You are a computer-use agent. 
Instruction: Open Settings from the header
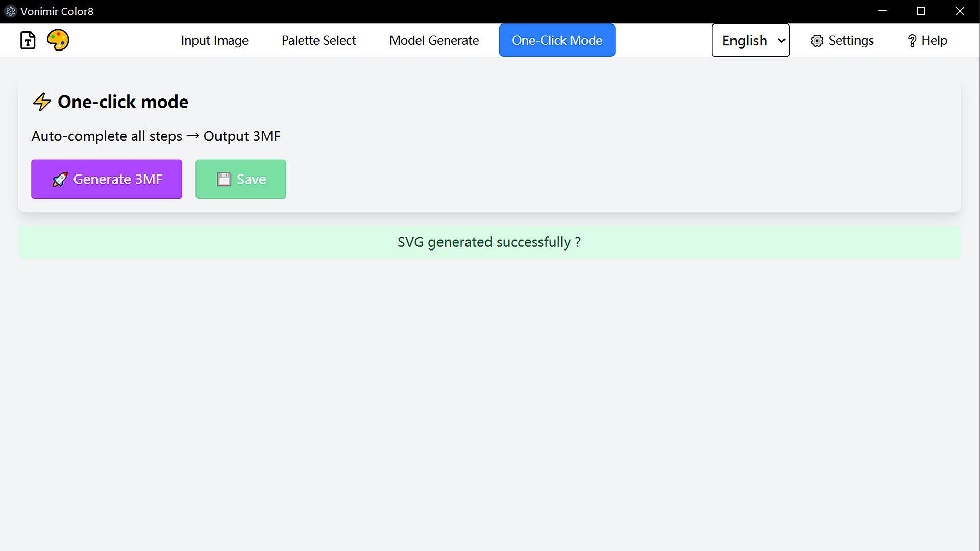point(850,40)
